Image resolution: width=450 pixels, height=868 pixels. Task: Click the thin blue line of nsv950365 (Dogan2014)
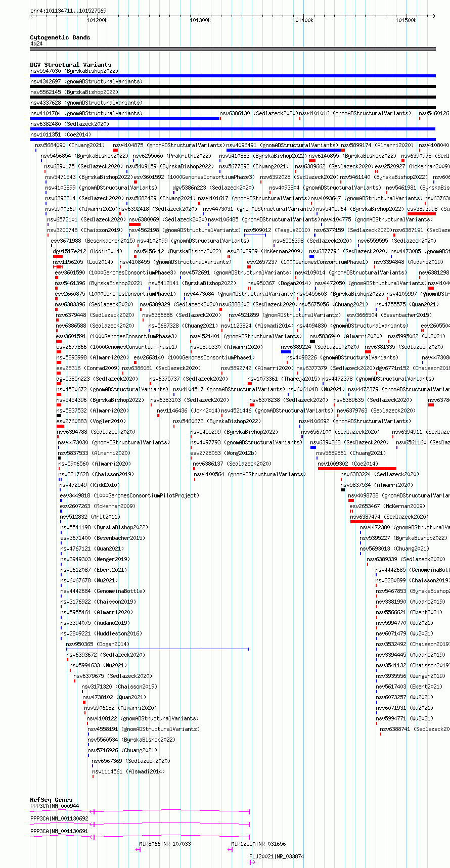(157, 649)
